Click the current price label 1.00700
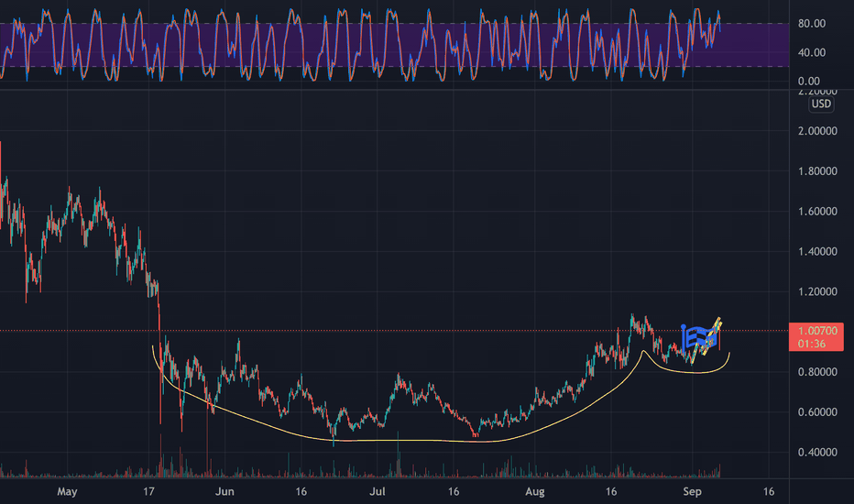The height and width of the screenshot is (504, 854). pyautogui.click(x=817, y=331)
